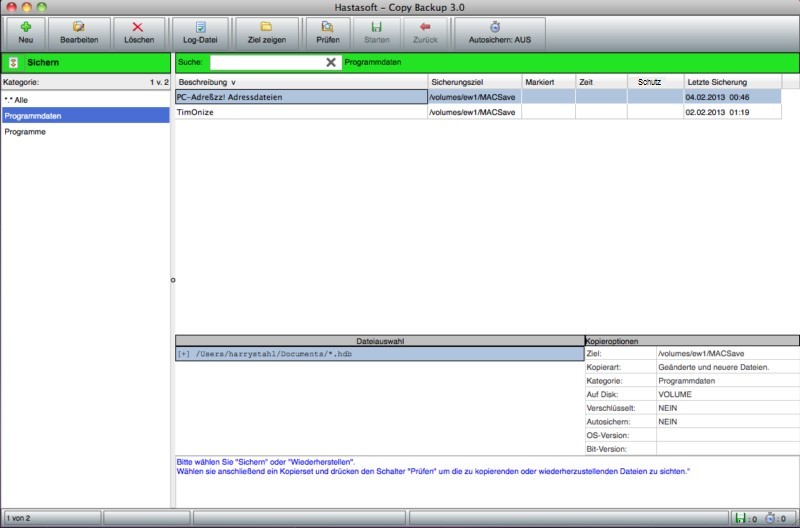Viewport: 800px width, 528px height.
Task: Clear search with the X button
Action: (331, 62)
